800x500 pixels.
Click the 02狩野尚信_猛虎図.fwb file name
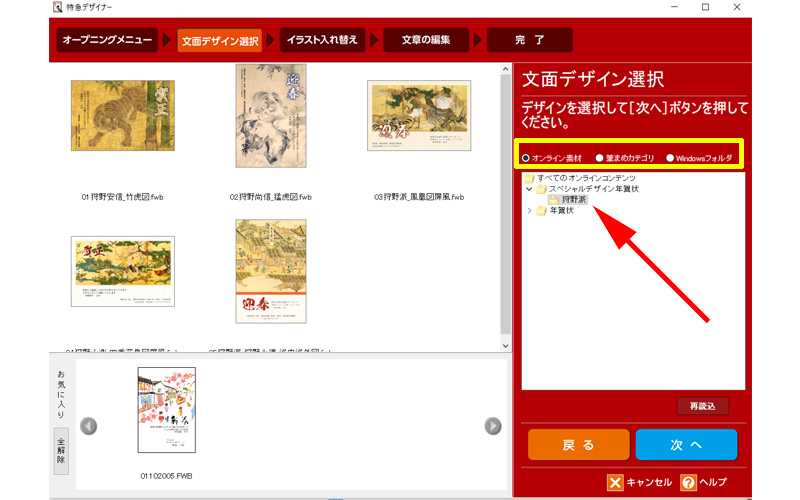click(270, 197)
